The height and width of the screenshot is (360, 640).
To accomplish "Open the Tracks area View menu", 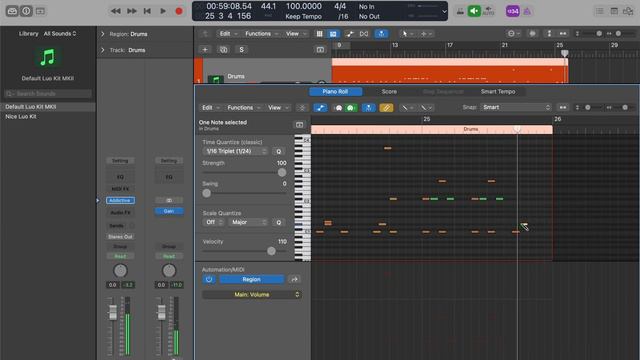I will coord(296,33).
